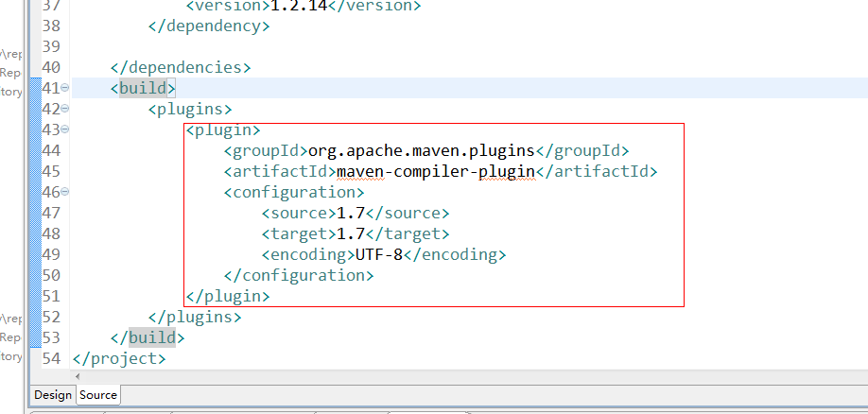Click the closing dependencies tag on line 40

pos(181,67)
